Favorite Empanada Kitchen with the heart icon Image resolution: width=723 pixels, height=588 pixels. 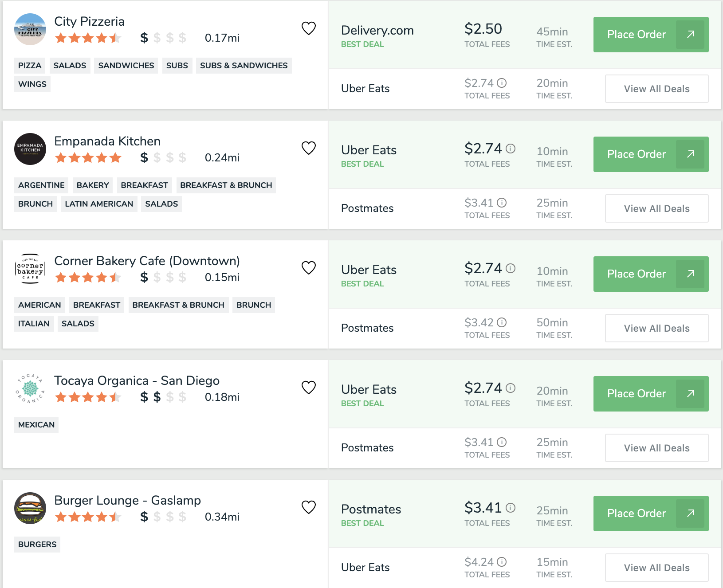[x=309, y=148]
